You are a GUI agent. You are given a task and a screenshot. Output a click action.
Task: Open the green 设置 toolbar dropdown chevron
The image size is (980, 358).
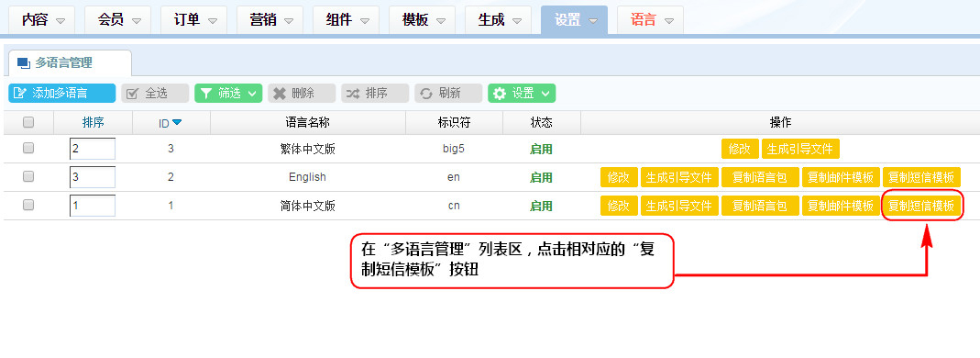(545, 94)
